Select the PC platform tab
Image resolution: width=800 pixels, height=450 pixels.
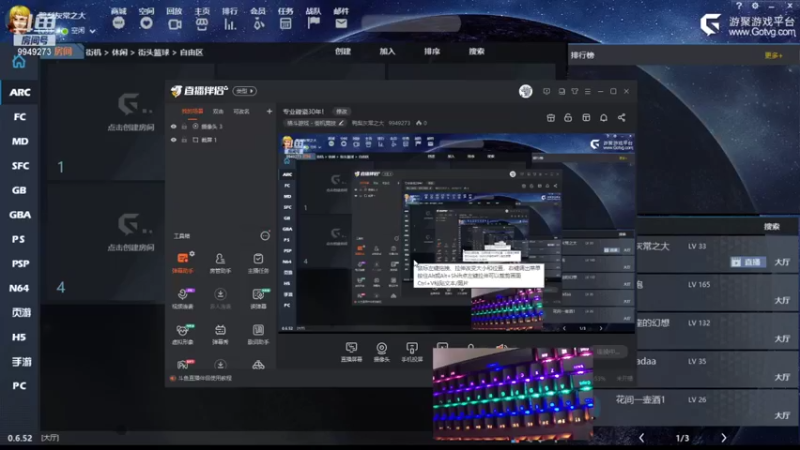click(x=20, y=386)
